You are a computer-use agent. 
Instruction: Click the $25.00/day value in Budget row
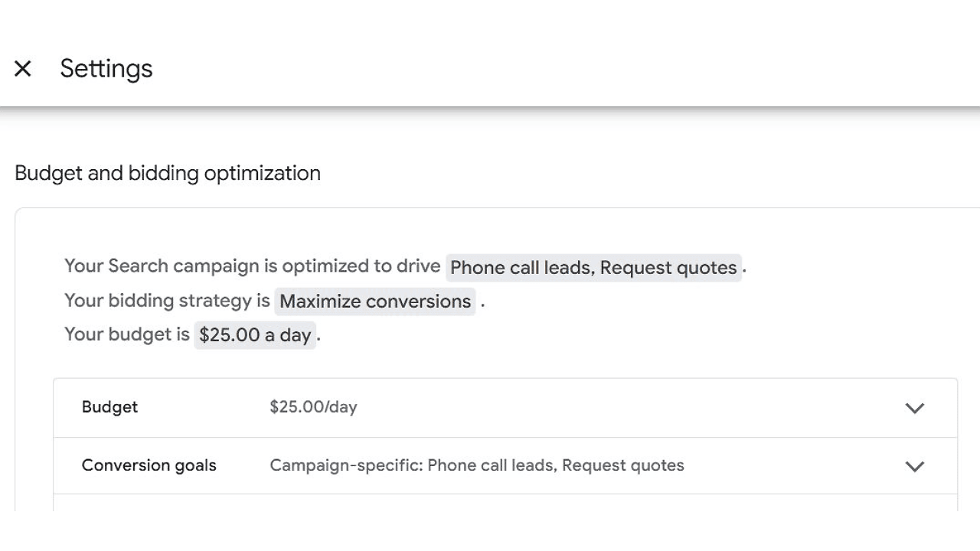[313, 407]
